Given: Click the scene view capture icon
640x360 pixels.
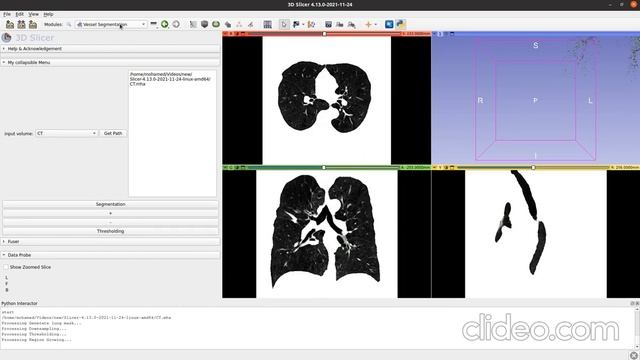Looking at the screenshot, I should pos(340,24).
